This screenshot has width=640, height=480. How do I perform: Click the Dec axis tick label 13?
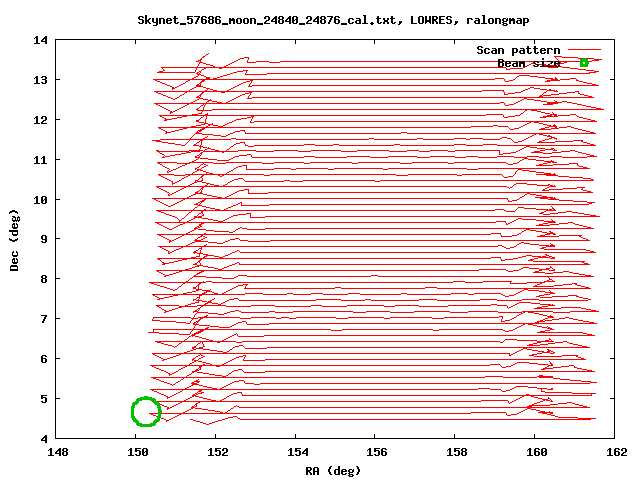(x=40, y=80)
